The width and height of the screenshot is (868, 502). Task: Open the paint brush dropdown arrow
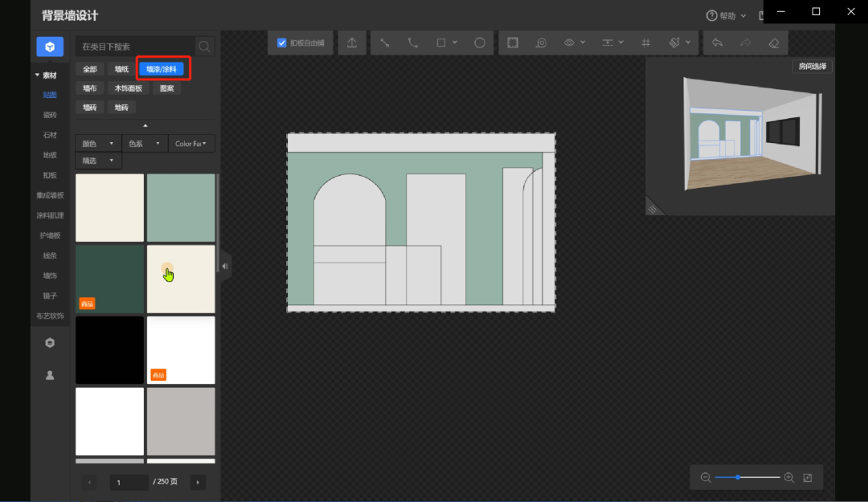688,43
